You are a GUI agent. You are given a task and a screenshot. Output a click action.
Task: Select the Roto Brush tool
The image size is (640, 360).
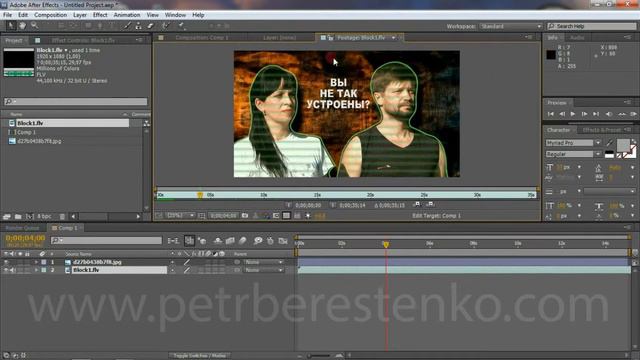(165, 26)
